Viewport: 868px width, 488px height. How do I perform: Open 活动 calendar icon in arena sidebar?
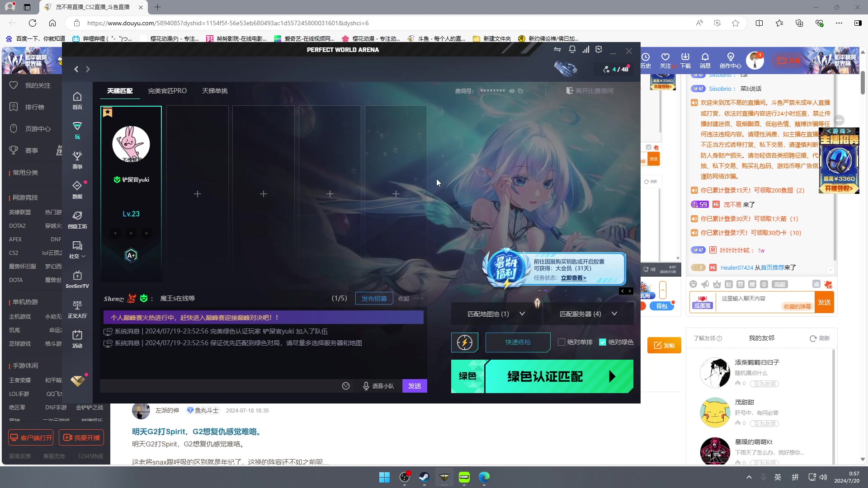tap(77, 339)
